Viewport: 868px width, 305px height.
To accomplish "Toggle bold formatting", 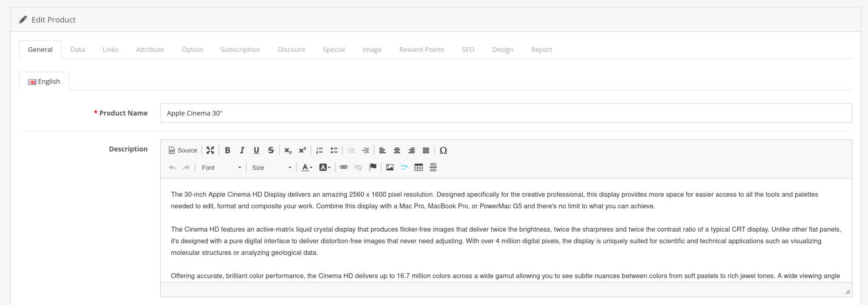I will (x=227, y=150).
